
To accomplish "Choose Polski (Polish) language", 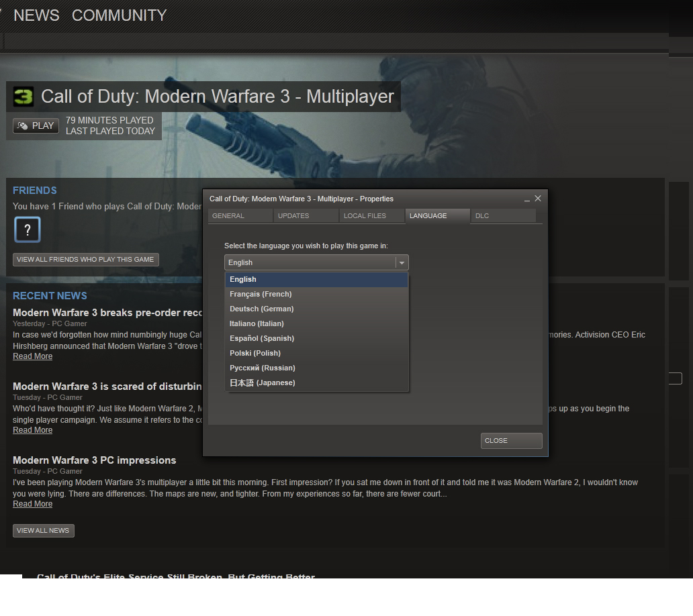I will tap(316, 353).
